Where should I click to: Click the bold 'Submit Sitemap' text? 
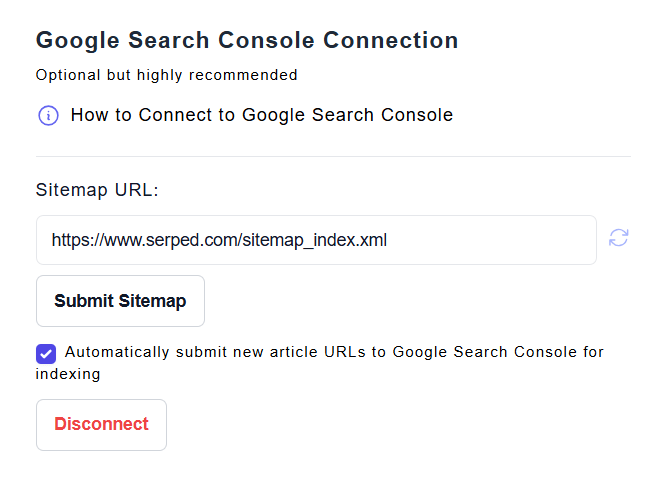coord(120,301)
